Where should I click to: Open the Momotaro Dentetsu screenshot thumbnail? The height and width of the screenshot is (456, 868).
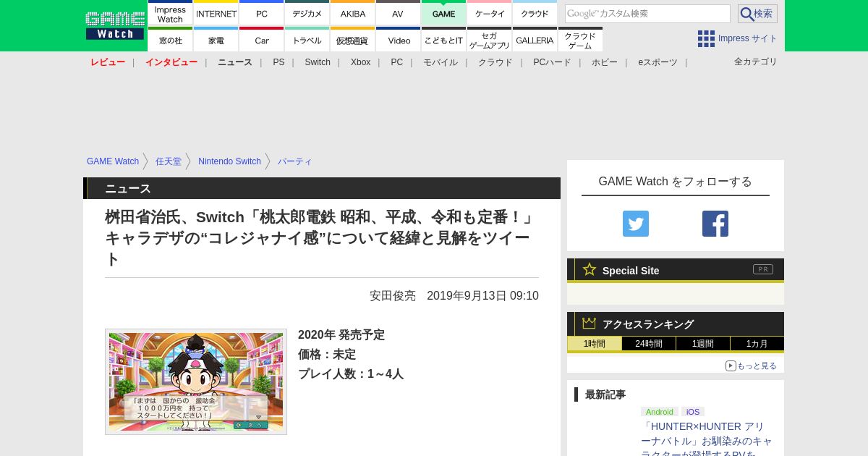click(196, 382)
